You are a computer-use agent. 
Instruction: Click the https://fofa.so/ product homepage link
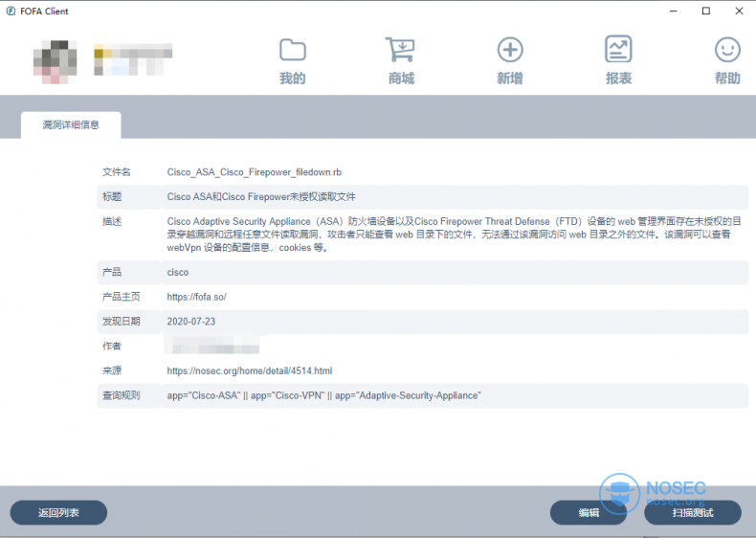196,297
